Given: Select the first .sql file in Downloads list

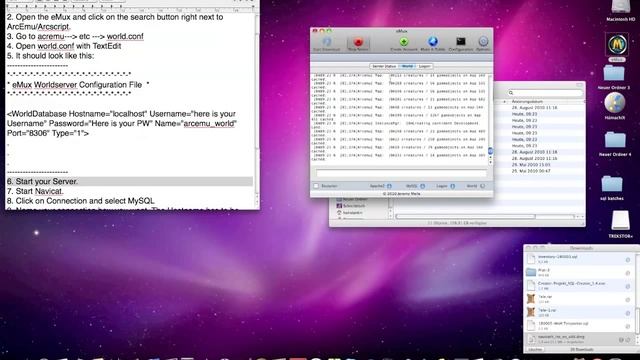Looking at the screenshot, I should 579,259.
